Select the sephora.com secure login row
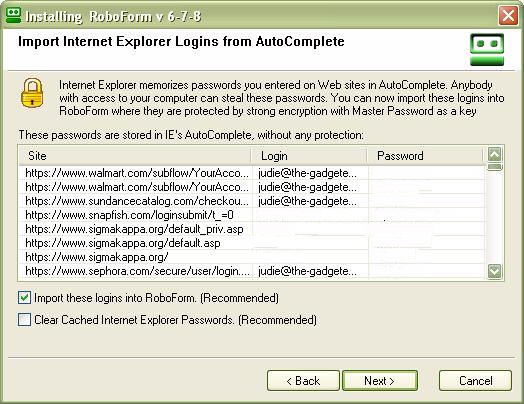The width and height of the screenshot is (524, 404). (252, 271)
